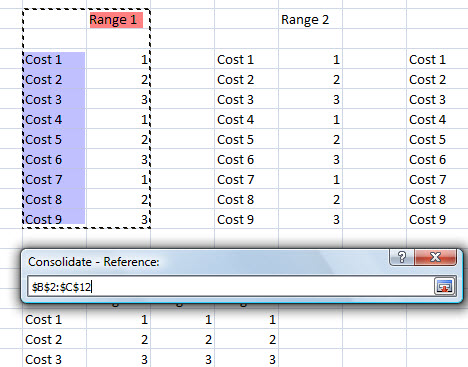468x367 pixels.
Task: Select Cost 5 label in the Range 1 table
Action: [43, 140]
